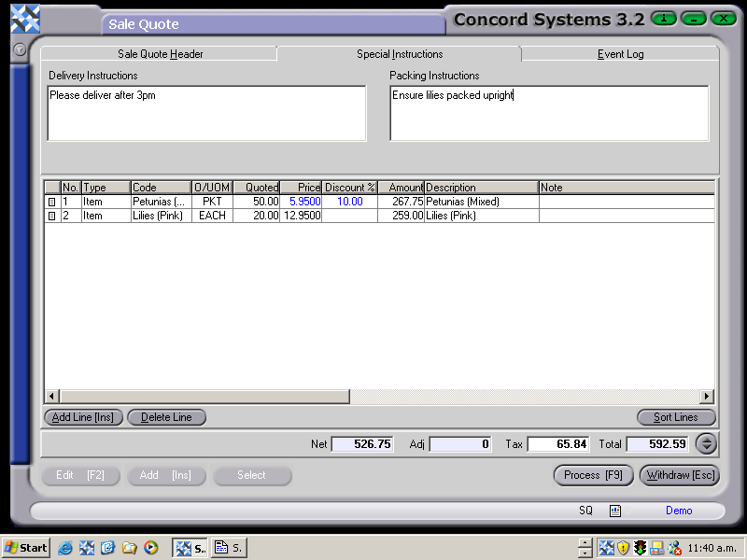Click the Concord pinwheel icon in the system tray
This screenshot has height=560, width=747.
pos(607,548)
